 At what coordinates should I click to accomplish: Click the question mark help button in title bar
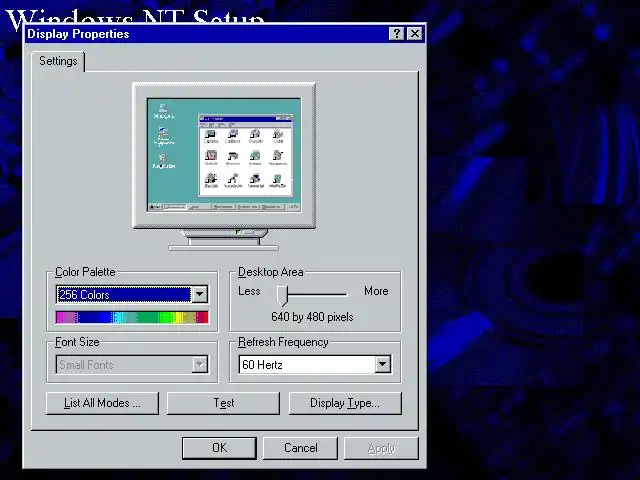coord(396,33)
